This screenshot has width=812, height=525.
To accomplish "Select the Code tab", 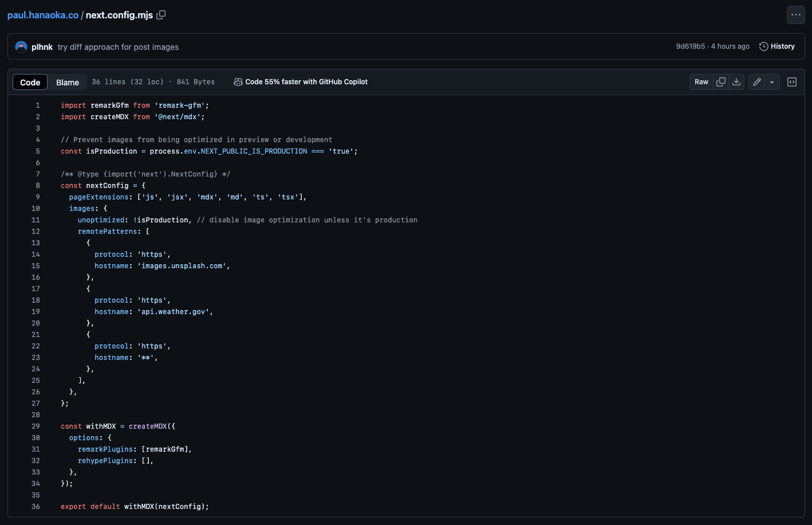I will [30, 82].
